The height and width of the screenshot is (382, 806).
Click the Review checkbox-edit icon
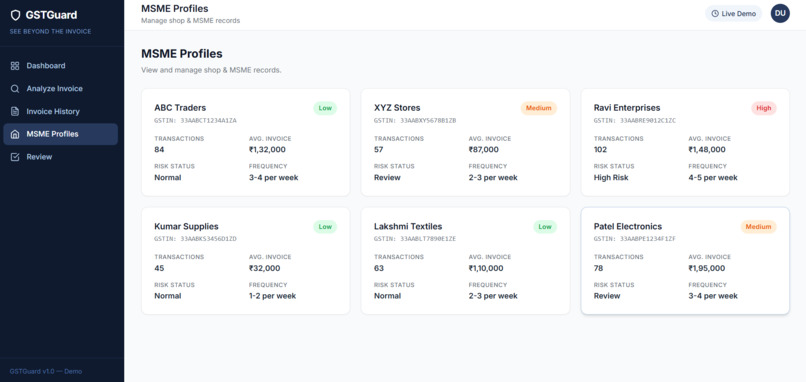click(15, 157)
